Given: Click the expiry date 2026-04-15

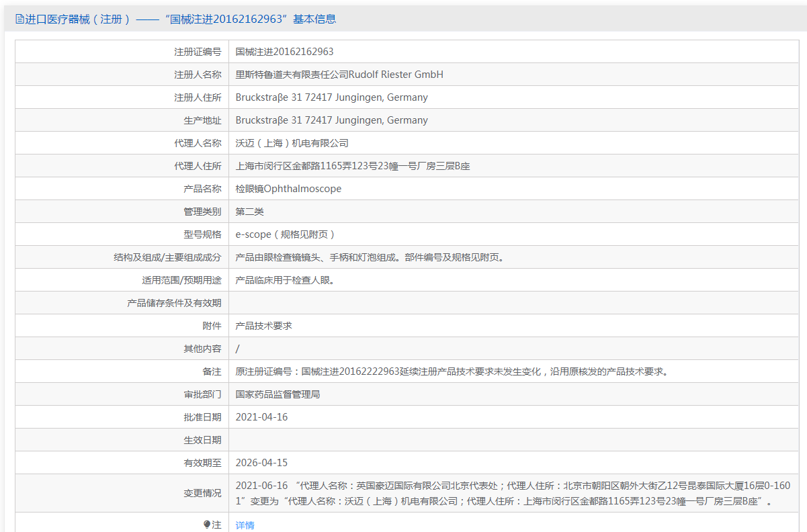Looking at the screenshot, I should (x=261, y=463).
